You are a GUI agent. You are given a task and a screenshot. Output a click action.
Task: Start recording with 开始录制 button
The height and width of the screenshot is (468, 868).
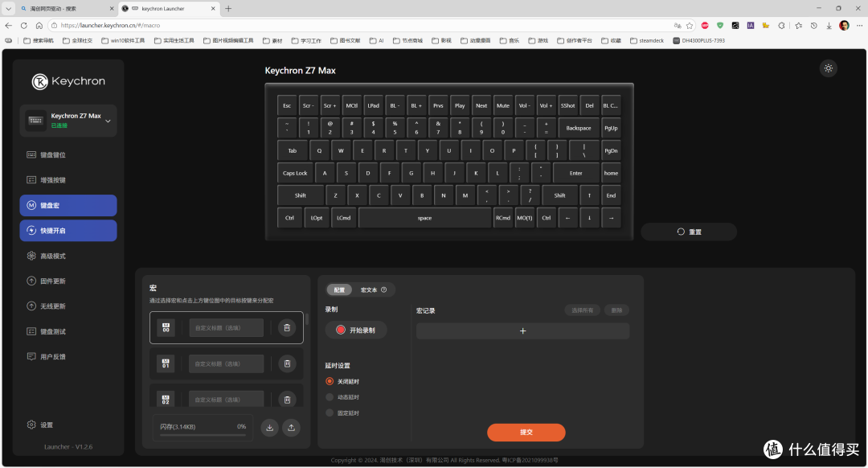tap(355, 330)
